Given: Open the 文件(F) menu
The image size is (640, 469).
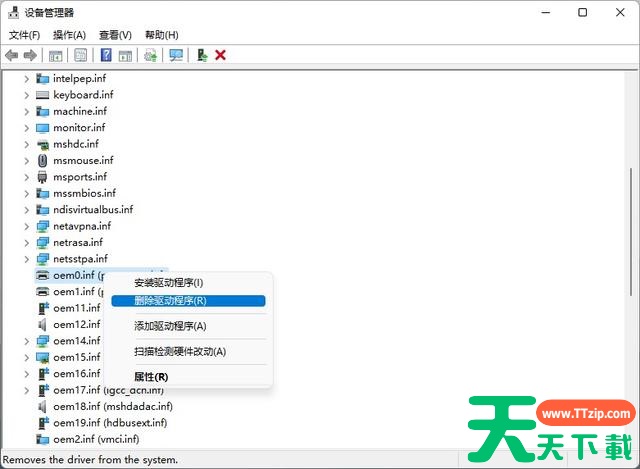Looking at the screenshot, I should (24, 35).
